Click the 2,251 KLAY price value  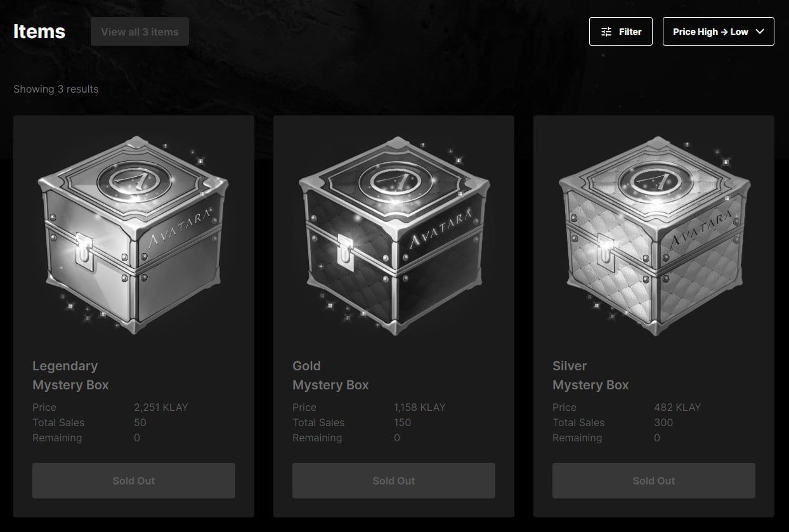(x=161, y=407)
